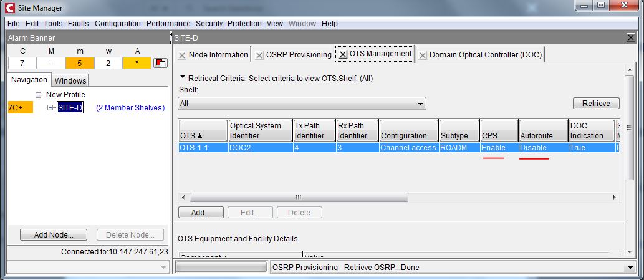Viewport: 644px width, 280px height.
Task: Collapse the New Profile tree node
Action: (x=38, y=95)
